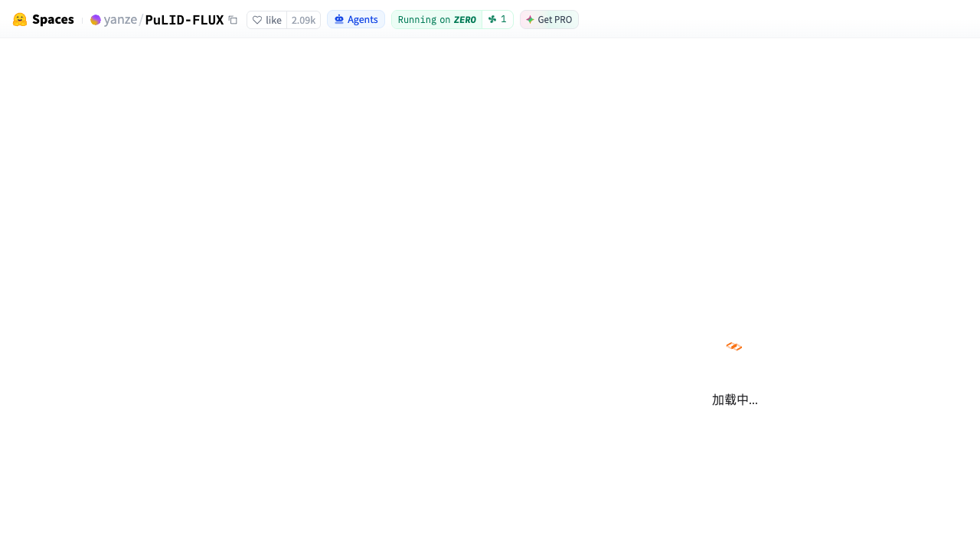Click the yanze profile avatar
980x551 pixels.
[96, 20]
